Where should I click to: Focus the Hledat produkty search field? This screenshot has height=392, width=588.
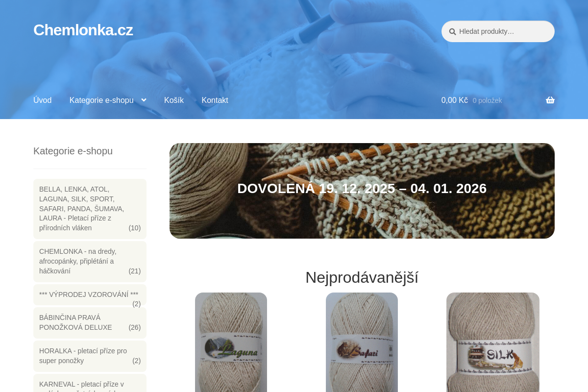pyautogui.click(x=498, y=31)
